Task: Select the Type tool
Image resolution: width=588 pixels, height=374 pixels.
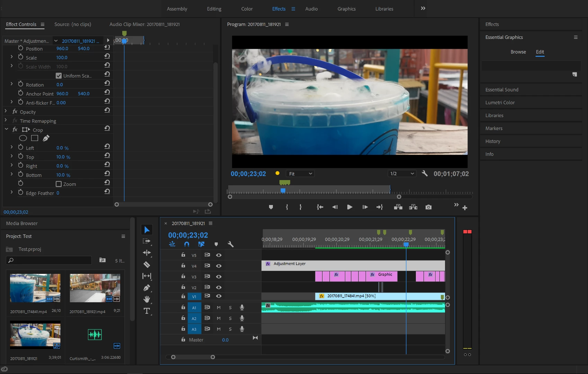Action: tap(147, 311)
